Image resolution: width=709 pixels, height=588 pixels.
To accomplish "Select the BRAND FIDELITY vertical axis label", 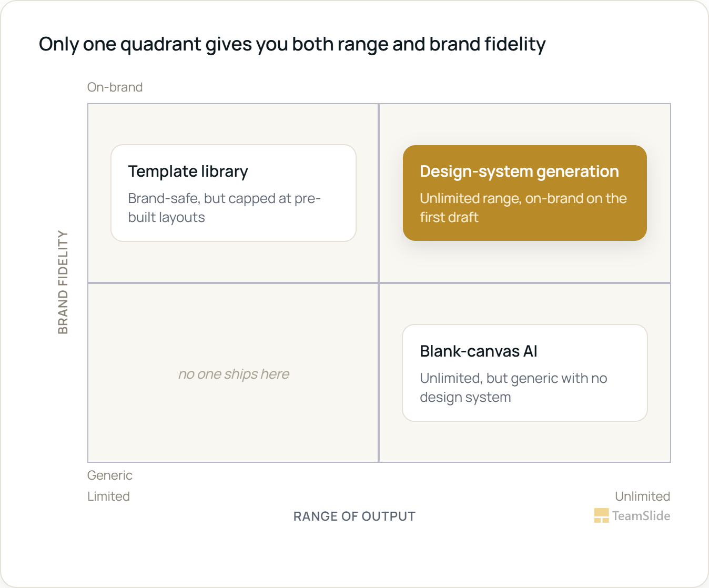I will point(63,282).
